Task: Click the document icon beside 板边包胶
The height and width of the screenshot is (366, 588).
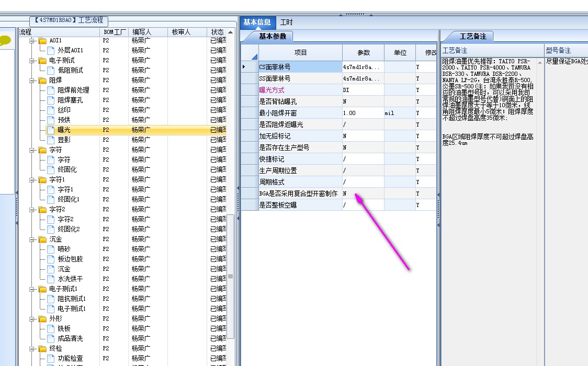Action: [x=51, y=259]
